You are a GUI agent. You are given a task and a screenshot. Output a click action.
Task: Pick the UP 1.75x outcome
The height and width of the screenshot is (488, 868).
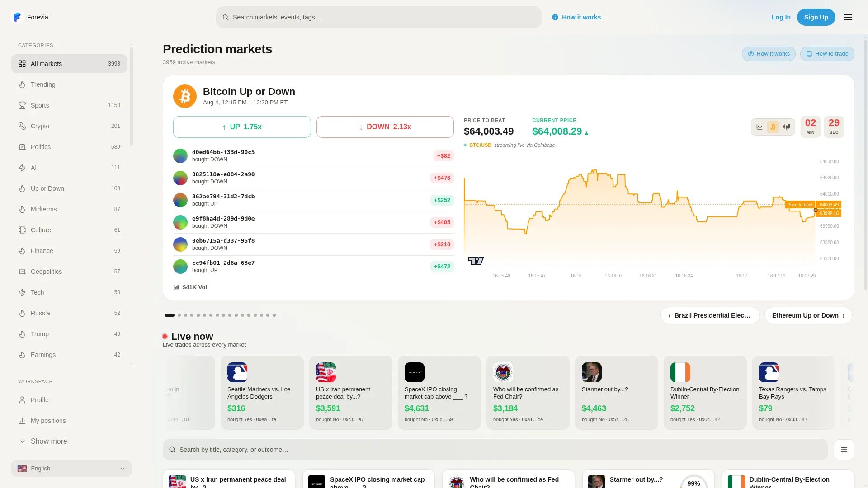point(242,127)
